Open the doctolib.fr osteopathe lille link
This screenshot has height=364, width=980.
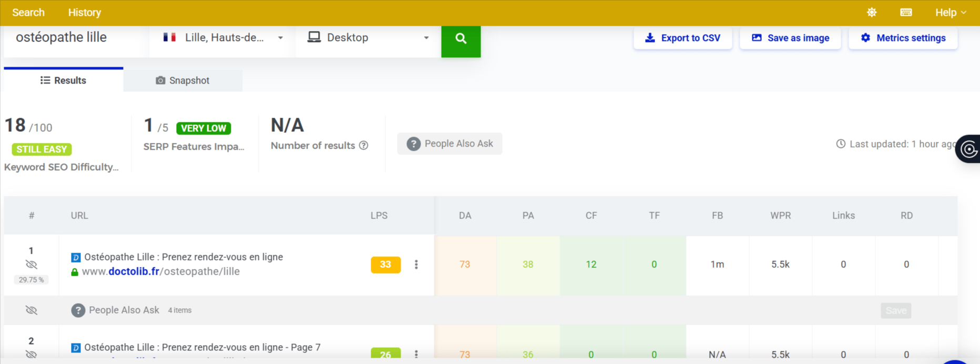click(x=161, y=272)
